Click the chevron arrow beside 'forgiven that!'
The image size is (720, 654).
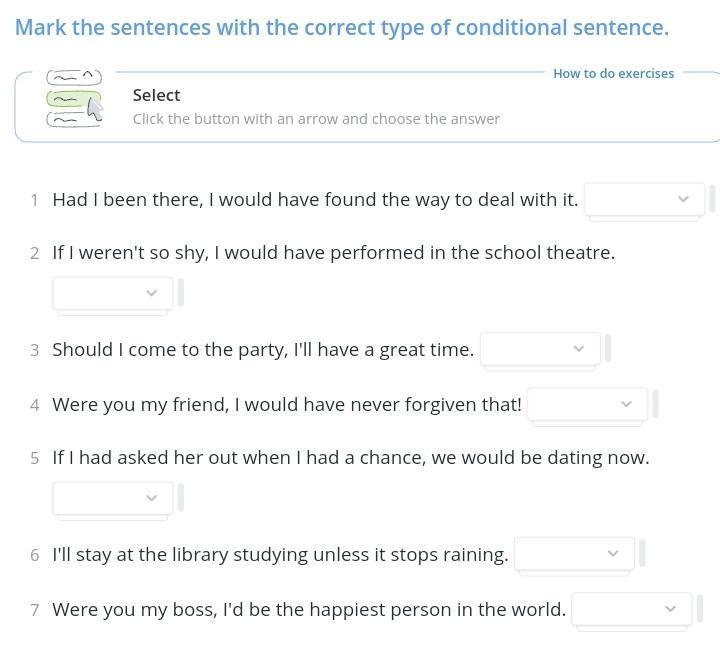pyautogui.click(x=626, y=404)
